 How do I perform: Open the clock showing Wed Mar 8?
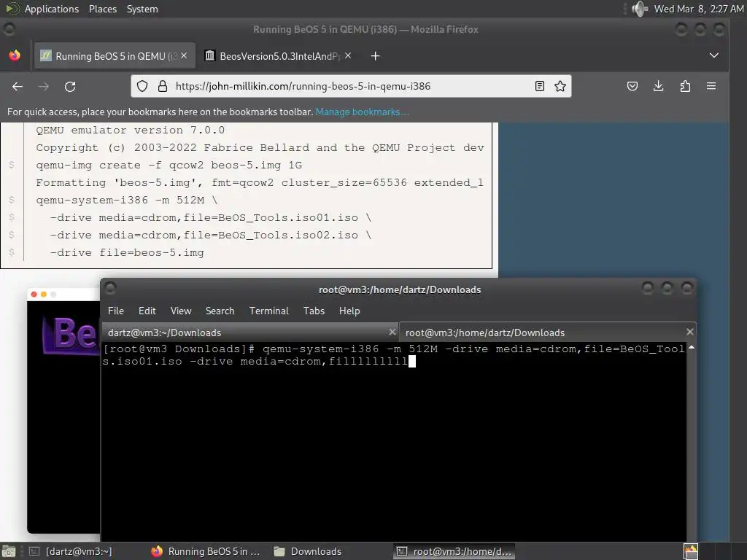(698, 9)
